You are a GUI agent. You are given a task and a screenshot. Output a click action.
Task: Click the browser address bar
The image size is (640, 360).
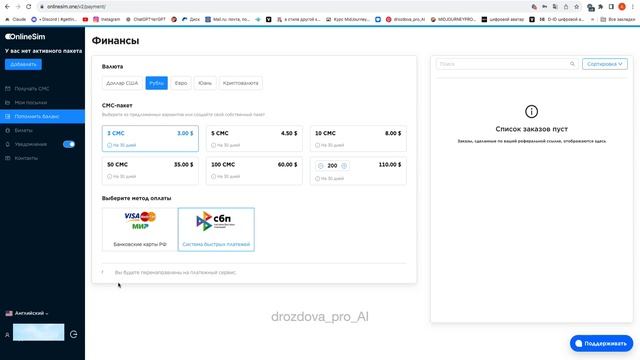pyautogui.click(x=282, y=7)
